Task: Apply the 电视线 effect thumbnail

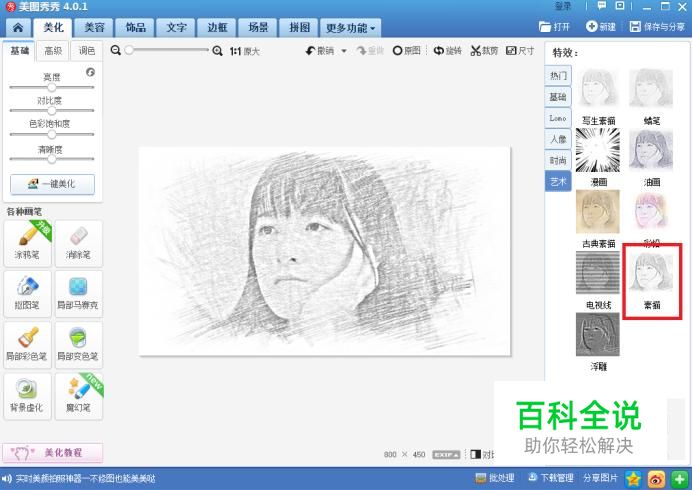Action: pyautogui.click(x=598, y=273)
